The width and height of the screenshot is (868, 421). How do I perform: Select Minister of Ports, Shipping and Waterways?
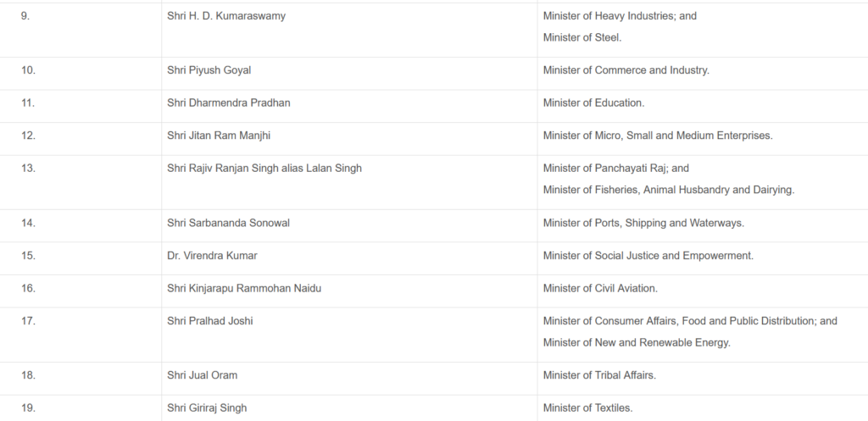tap(643, 223)
